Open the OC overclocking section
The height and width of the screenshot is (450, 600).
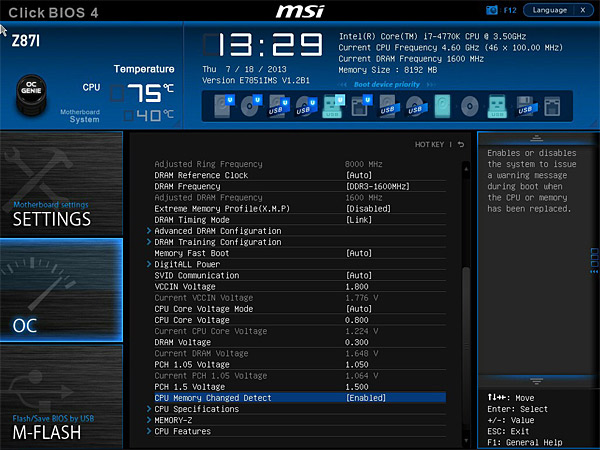click(61, 290)
